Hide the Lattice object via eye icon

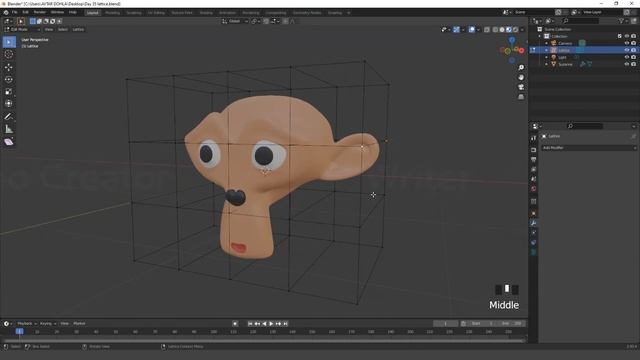pos(627,50)
